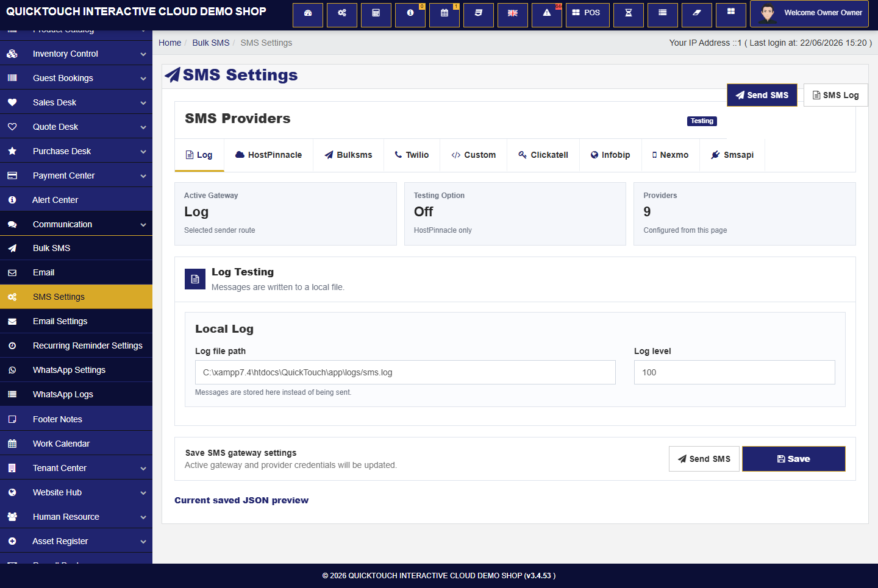The height and width of the screenshot is (588, 878).
Task: Expand the Sales Desk chevron
Action: point(143,103)
